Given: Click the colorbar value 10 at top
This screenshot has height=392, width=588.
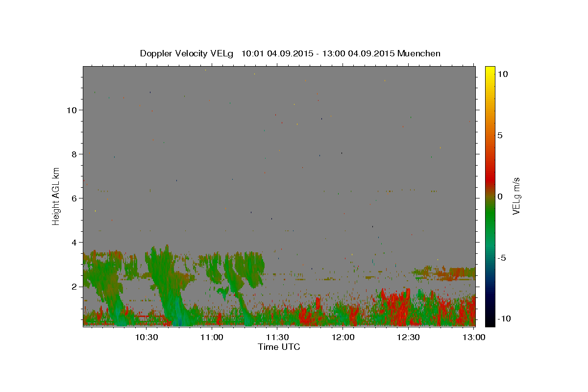Looking at the screenshot, I should (502, 74).
